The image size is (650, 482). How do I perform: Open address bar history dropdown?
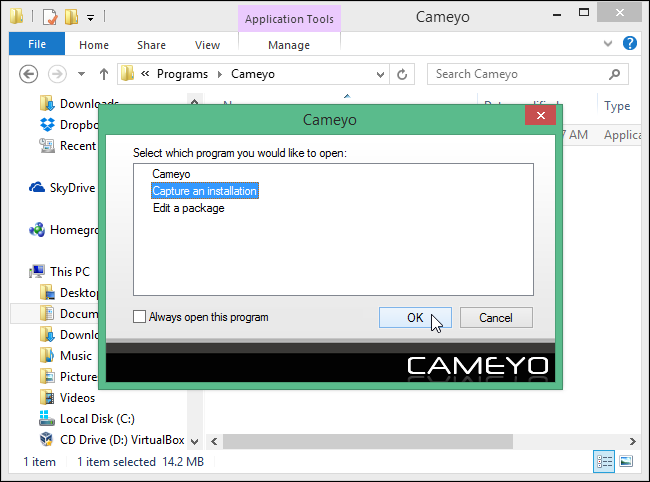[380, 75]
